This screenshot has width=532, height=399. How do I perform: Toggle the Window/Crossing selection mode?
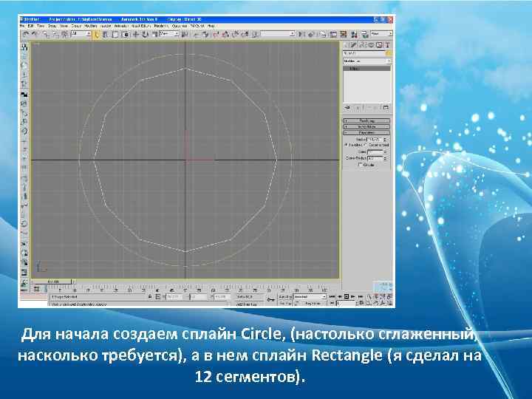coord(125,34)
